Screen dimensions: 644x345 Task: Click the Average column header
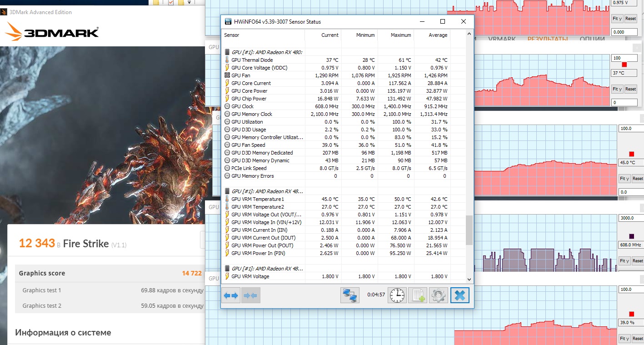432,35
